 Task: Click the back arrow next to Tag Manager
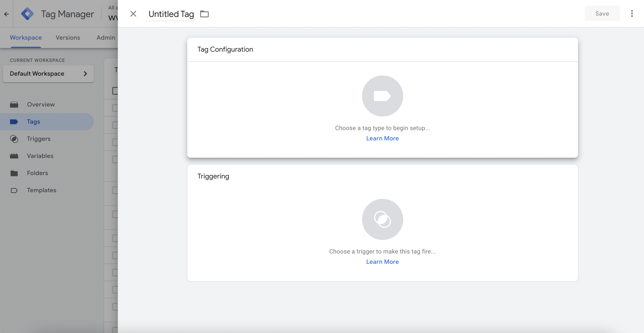coord(6,14)
